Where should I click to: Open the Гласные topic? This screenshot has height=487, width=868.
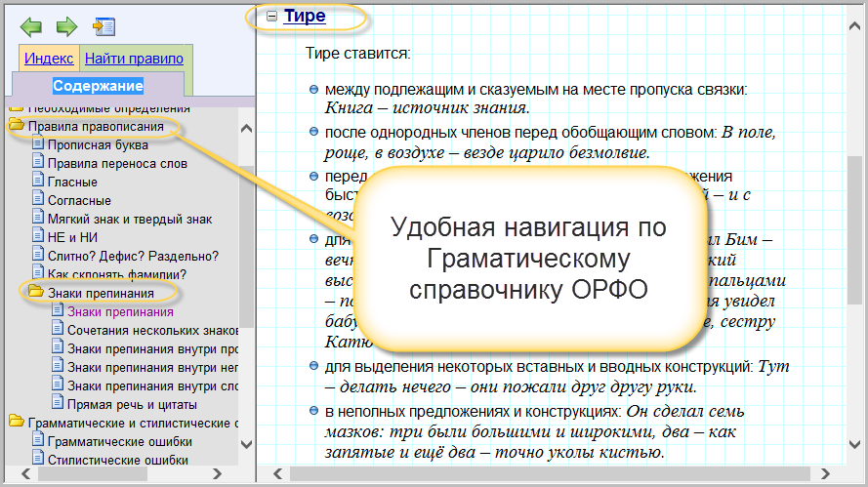coord(72,183)
